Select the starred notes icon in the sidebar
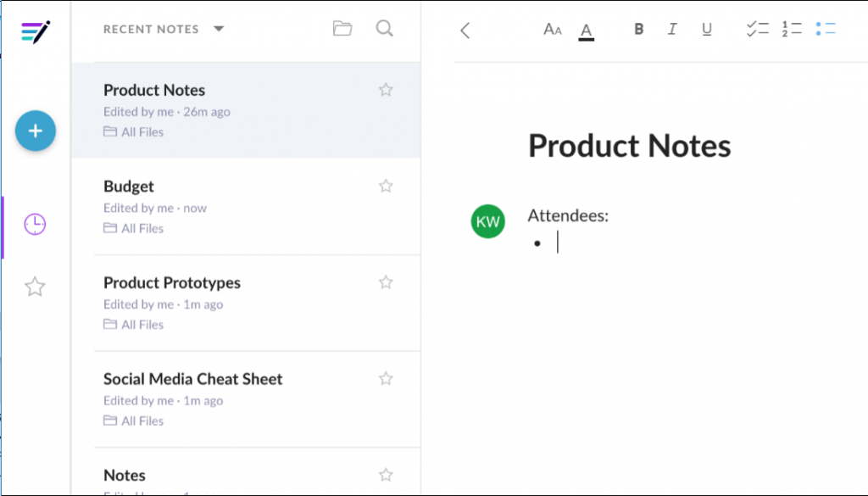 [35, 287]
